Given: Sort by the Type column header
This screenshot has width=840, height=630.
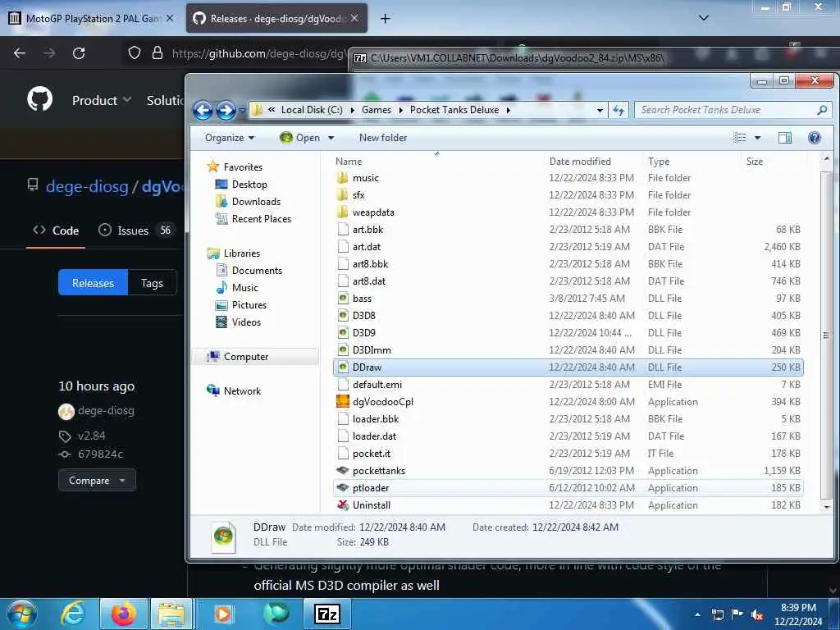Looking at the screenshot, I should (692, 162).
